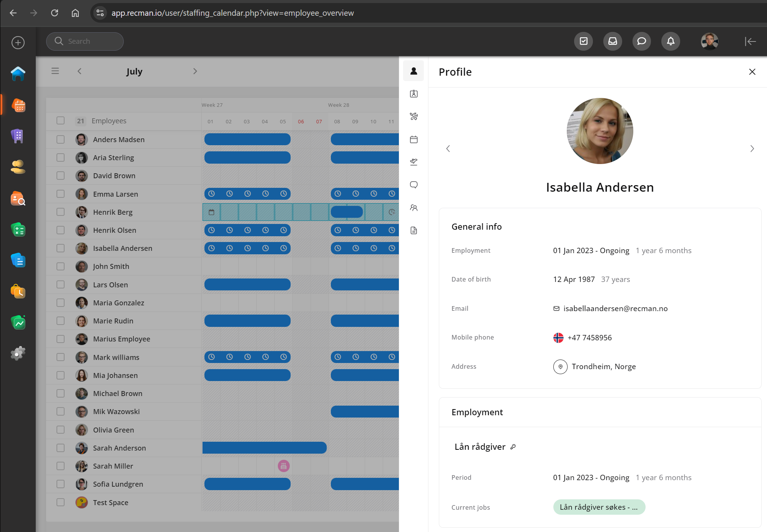Open the tools and skills profile tab icon
This screenshot has height=532, width=767.
tap(413, 116)
